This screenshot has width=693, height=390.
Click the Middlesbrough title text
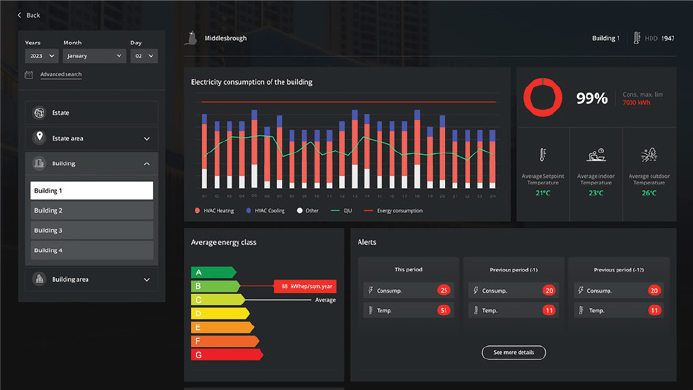point(225,38)
